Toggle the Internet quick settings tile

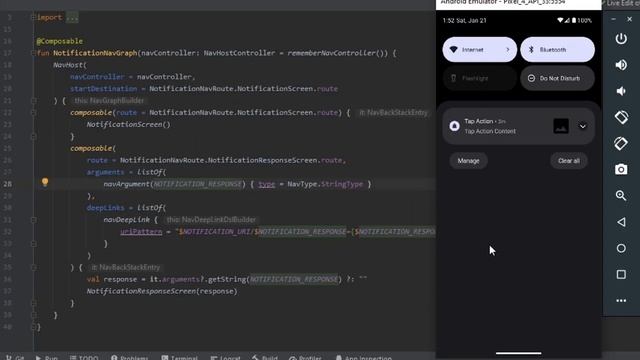pyautogui.click(x=480, y=50)
